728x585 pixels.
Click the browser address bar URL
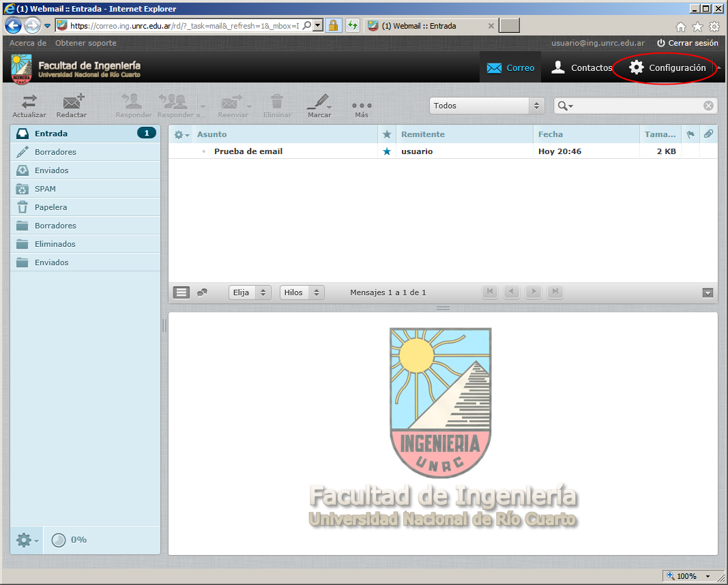click(184, 26)
